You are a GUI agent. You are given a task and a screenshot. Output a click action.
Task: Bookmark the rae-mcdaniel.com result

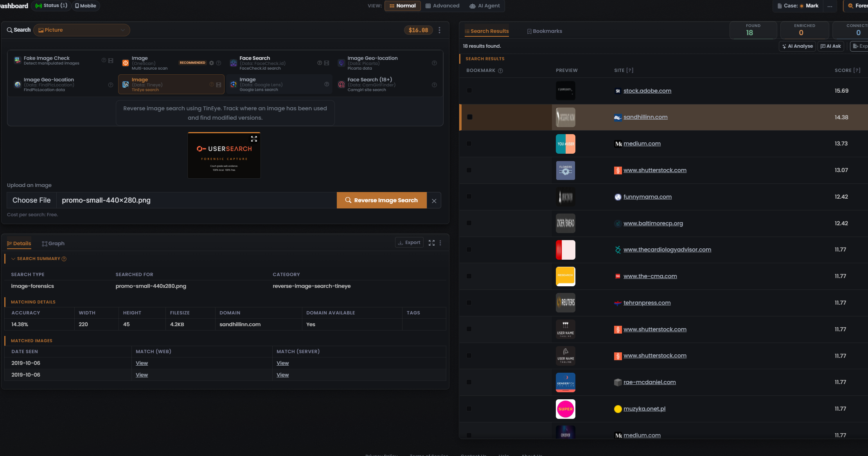pyautogui.click(x=469, y=382)
